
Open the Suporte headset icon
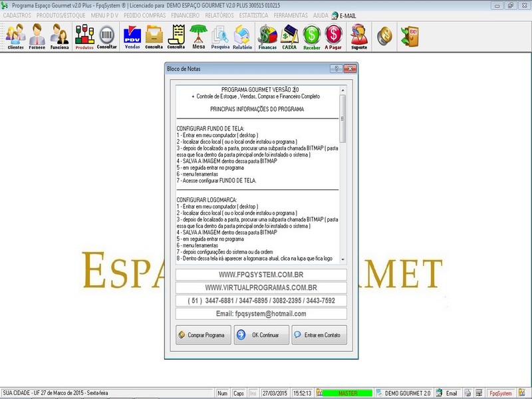click(x=359, y=37)
